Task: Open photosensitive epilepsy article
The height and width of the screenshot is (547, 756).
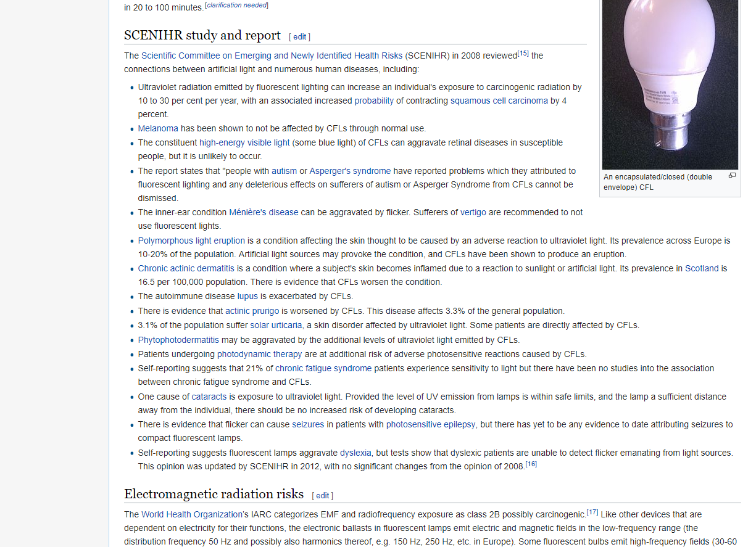Action: click(431, 424)
